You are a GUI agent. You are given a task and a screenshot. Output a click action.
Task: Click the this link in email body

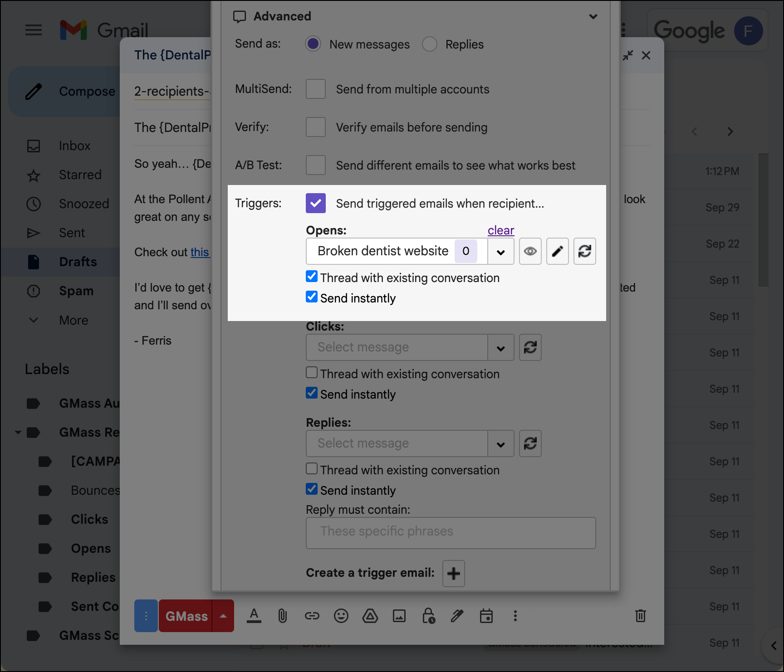tap(200, 252)
